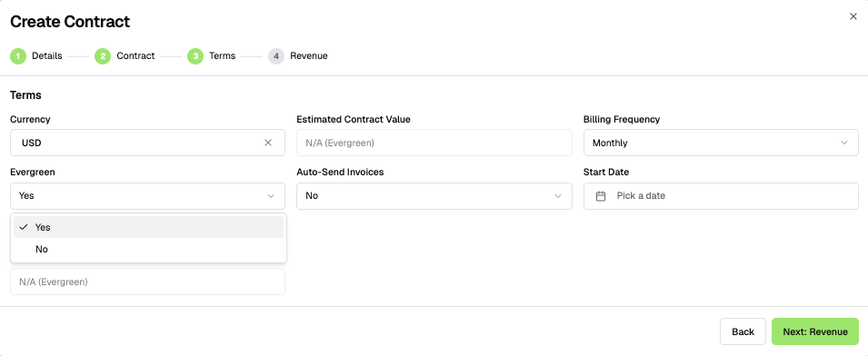Click the Back button
The image size is (868, 356).
(x=743, y=331)
